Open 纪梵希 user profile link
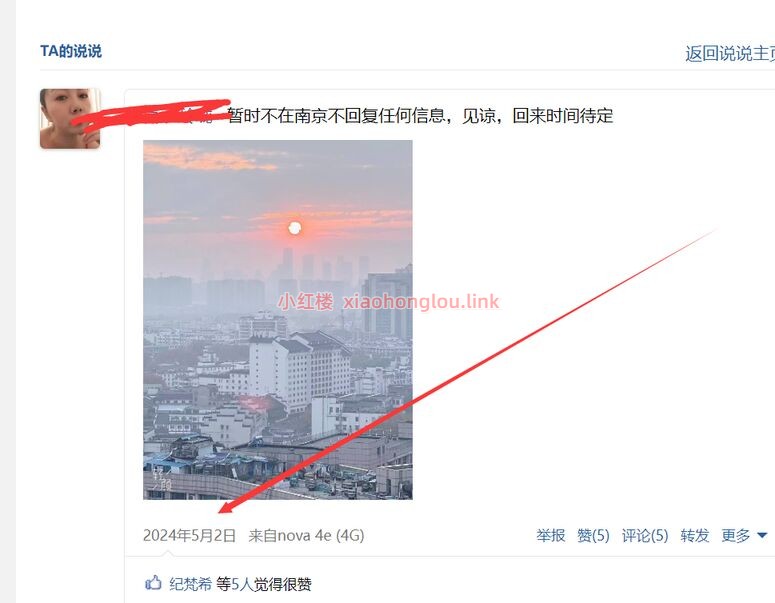Screen dimensions: 775x603 (190, 584)
